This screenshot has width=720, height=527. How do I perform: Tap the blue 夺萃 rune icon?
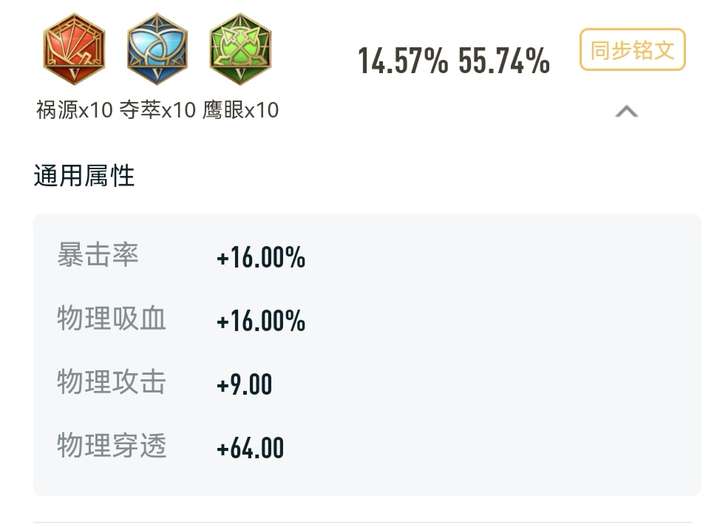pyautogui.click(x=157, y=49)
